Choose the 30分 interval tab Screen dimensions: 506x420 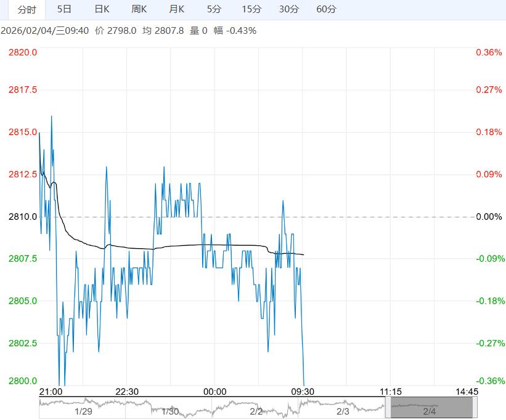point(288,9)
